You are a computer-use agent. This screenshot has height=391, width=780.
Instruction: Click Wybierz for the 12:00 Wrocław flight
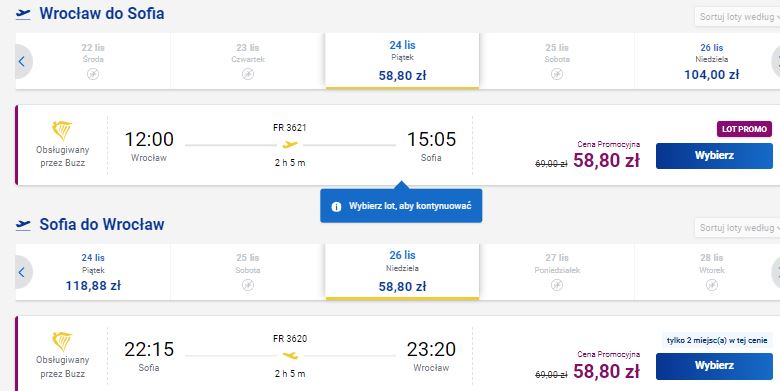click(714, 156)
